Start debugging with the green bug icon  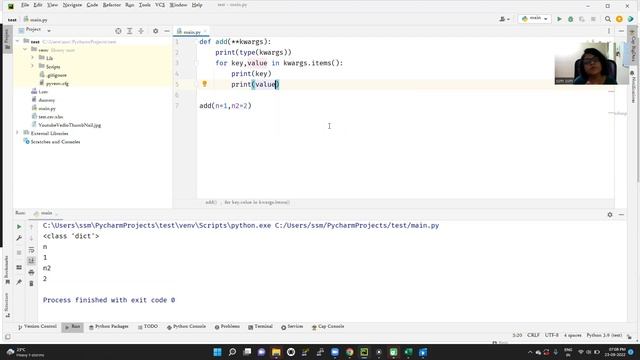(571, 19)
